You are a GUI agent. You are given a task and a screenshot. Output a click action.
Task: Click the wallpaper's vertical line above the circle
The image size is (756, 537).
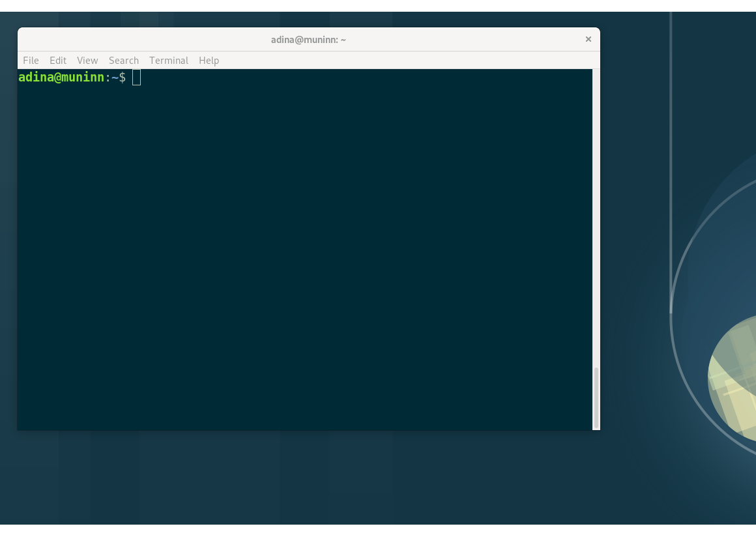pyautogui.click(x=671, y=130)
